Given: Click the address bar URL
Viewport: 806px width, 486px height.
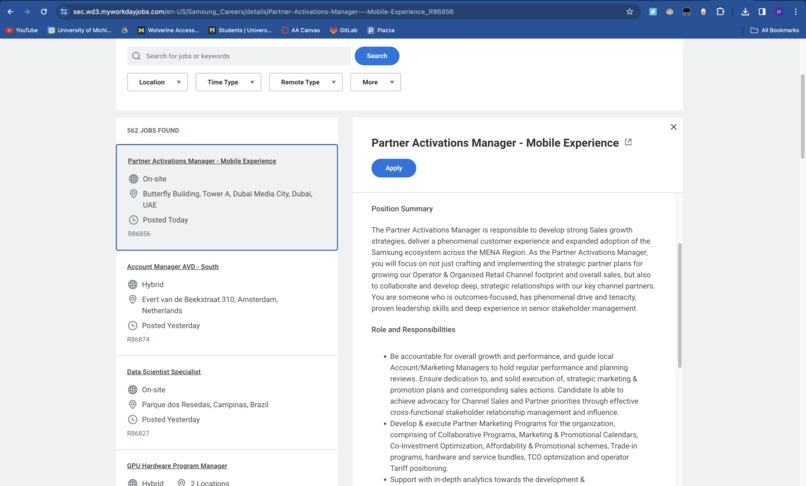Looking at the screenshot, I should point(263,11).
